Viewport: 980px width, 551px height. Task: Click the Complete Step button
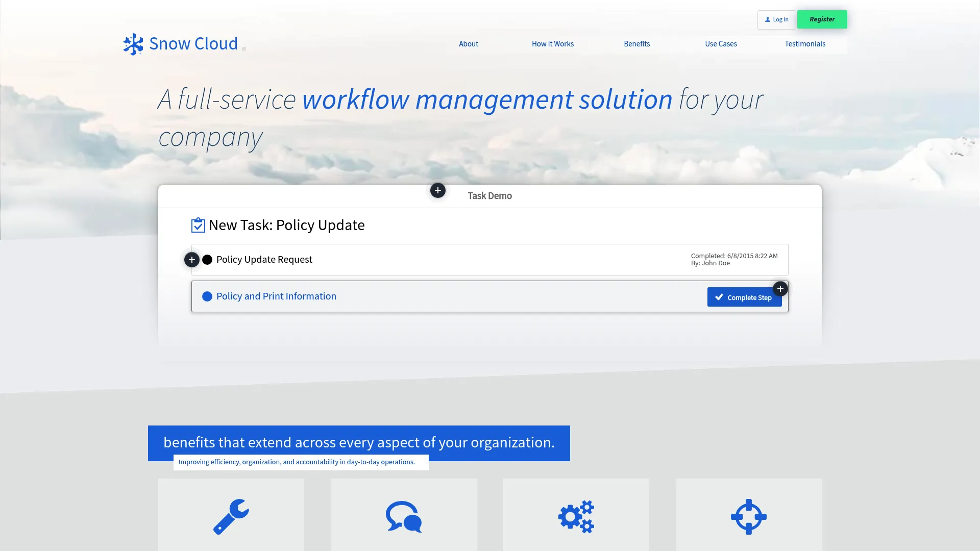click(x=744, y=297)
